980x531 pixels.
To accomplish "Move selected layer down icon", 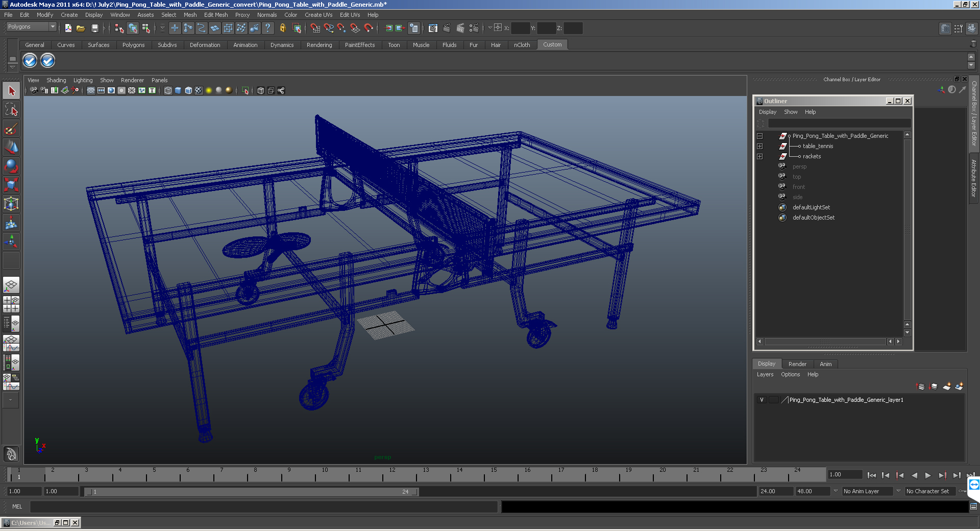I will tap(934, 387).
